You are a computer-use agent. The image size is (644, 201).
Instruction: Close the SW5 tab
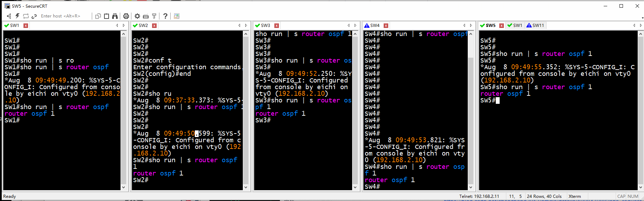(x=501, y=26)
